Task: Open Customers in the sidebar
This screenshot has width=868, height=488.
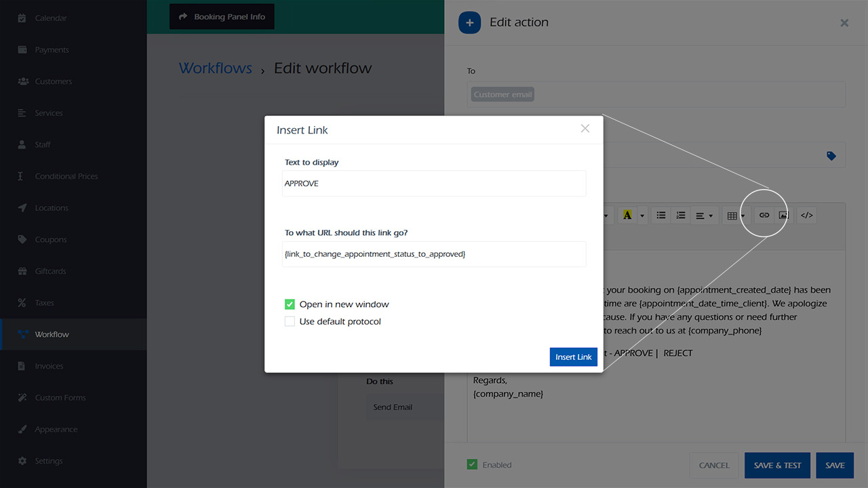Action: click(53, 81)
